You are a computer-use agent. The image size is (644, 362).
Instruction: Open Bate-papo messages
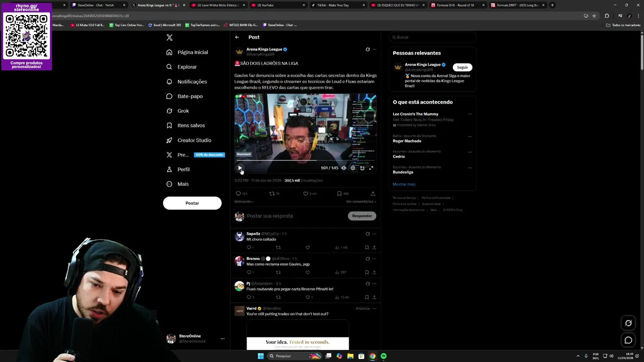pos(185,96)
